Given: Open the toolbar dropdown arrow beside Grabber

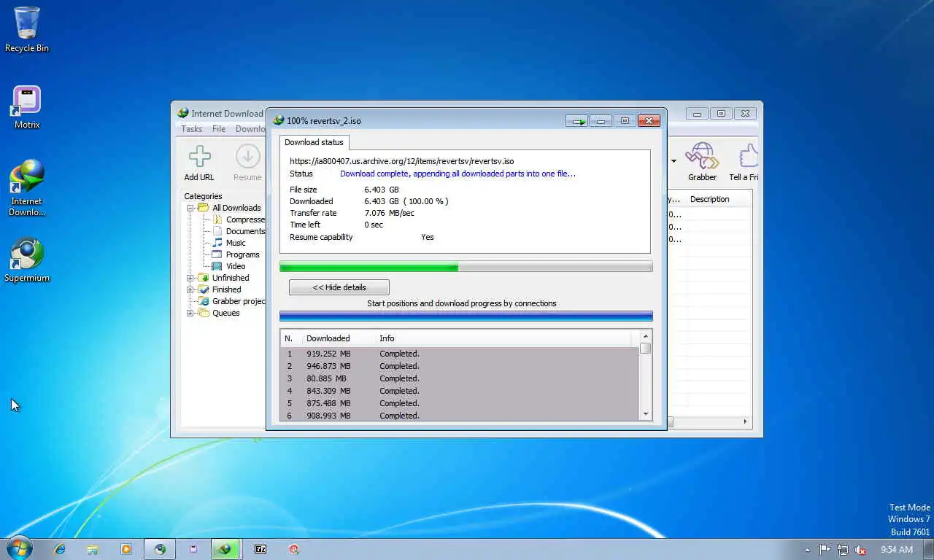Looking at the screenshot, I should [674, 161].
